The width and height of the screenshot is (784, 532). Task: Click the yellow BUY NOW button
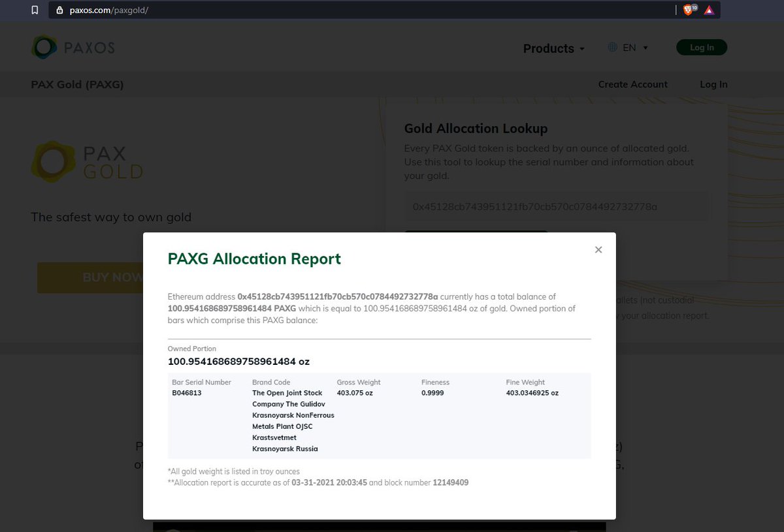[x=90, y=277]
